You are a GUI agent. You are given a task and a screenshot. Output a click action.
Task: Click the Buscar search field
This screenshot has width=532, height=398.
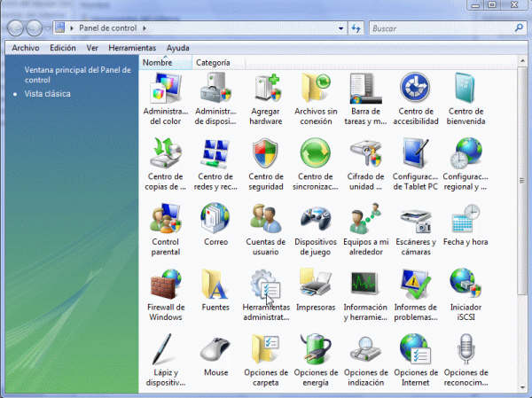(x=441, y=28)
